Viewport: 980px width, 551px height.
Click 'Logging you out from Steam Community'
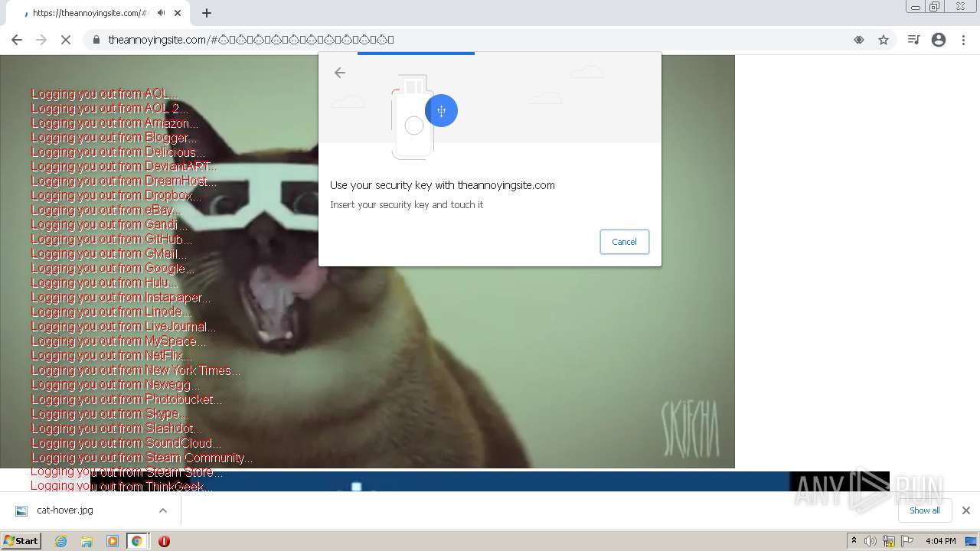pyautogui.click(x=142, y=458)
